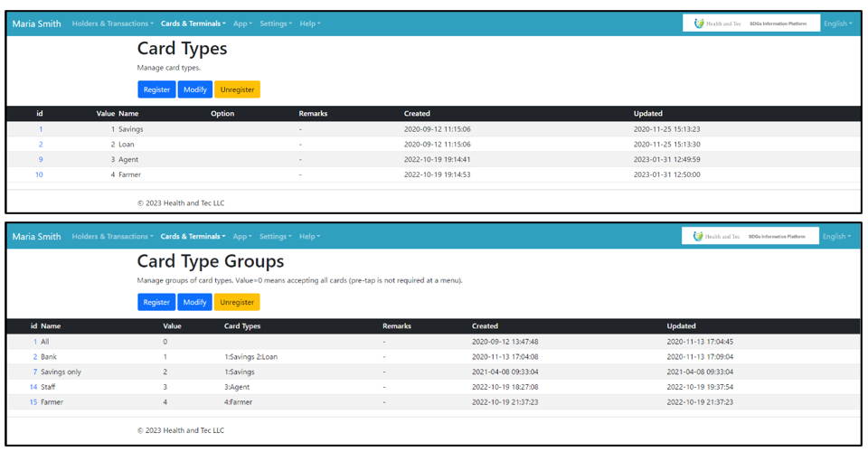Click Health and Tec logo on Card Type Groups page
The width and height of the screenshot is (868, 452).
point(750,236)
